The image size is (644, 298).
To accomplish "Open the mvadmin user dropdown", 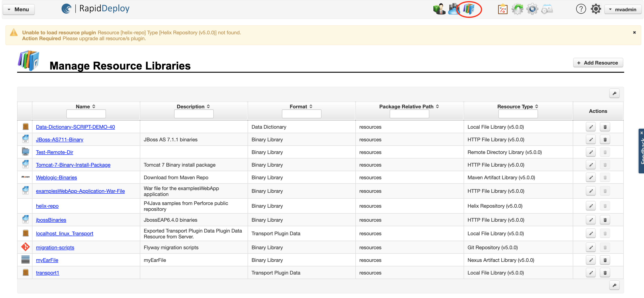I will click(x=623, y=9).
